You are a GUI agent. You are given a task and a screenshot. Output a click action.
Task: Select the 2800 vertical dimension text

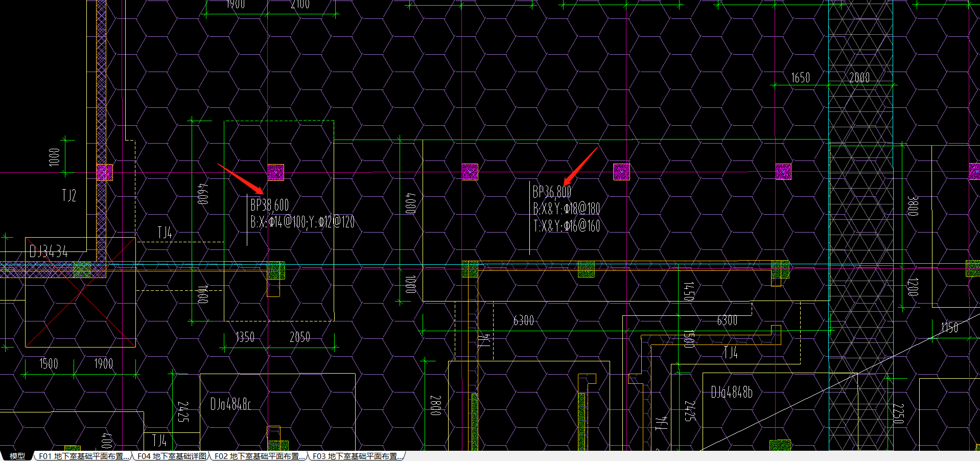(435, 405)
